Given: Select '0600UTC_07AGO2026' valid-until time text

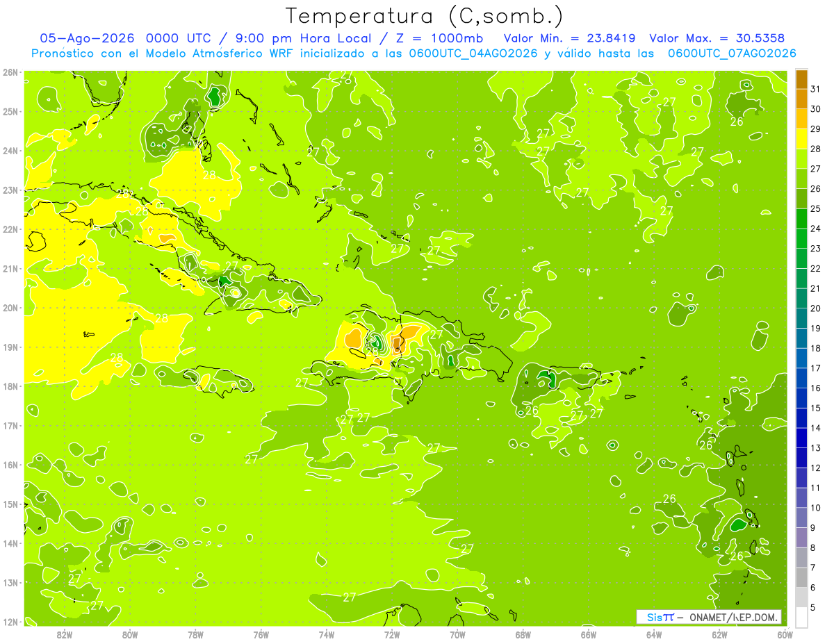Looking at the screenshot, I should pos(731,53).
